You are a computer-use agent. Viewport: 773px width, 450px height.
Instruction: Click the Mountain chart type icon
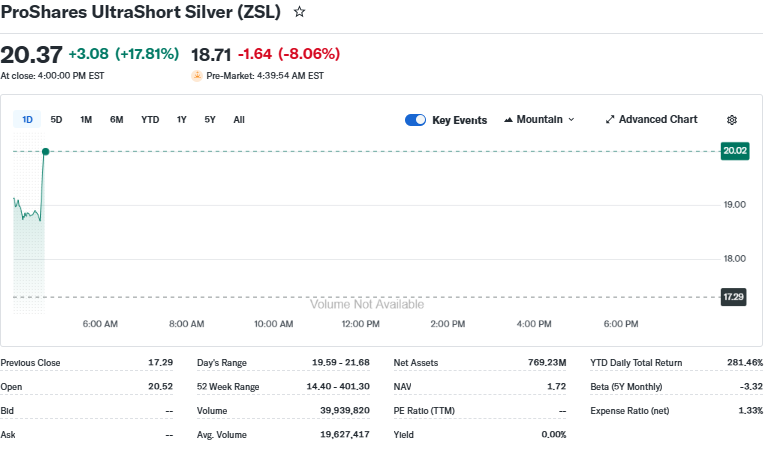point(509,120)
